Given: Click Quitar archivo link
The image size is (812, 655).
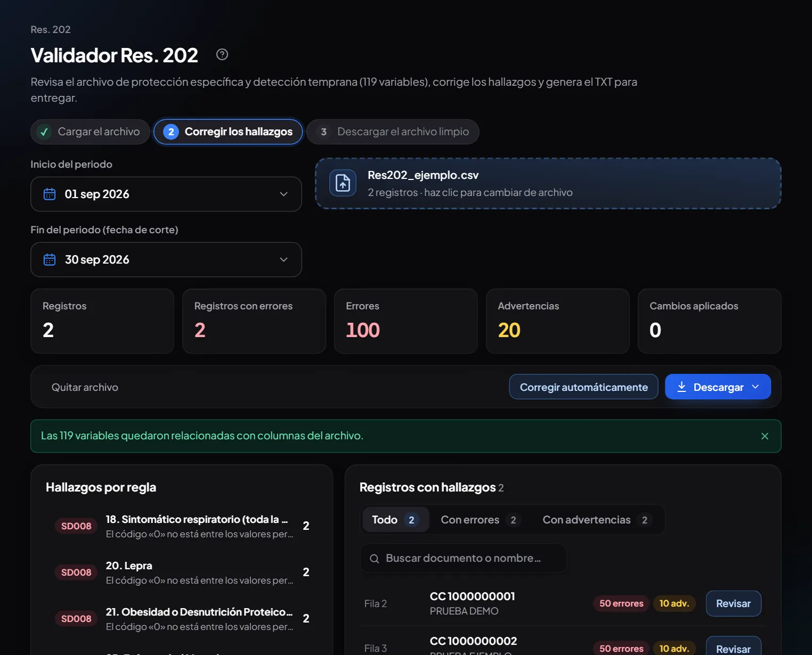Looking at the screenshot, I should (x=85, y=388).
